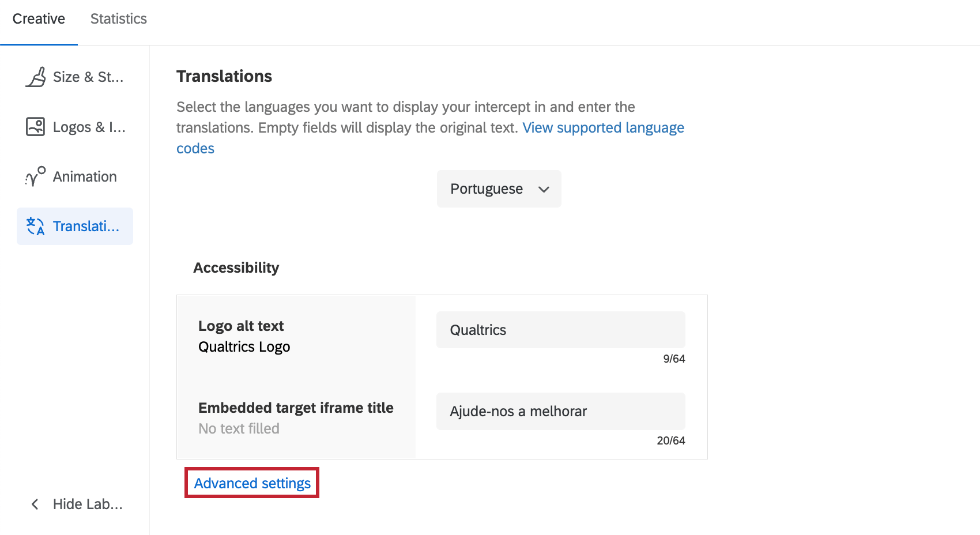
Task: Open the Animation section via its wave icon
Action: (x=35, y=176)
